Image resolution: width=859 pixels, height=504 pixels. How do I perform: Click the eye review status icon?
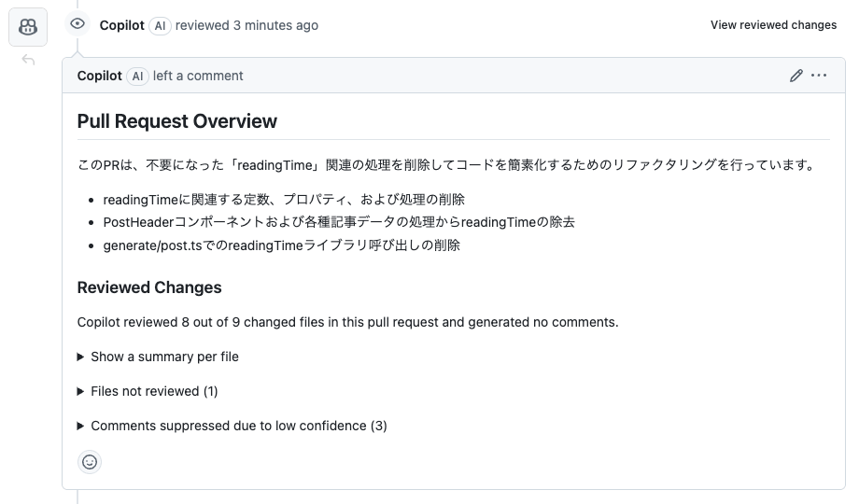pyautogui.click(x=77, y=23)
